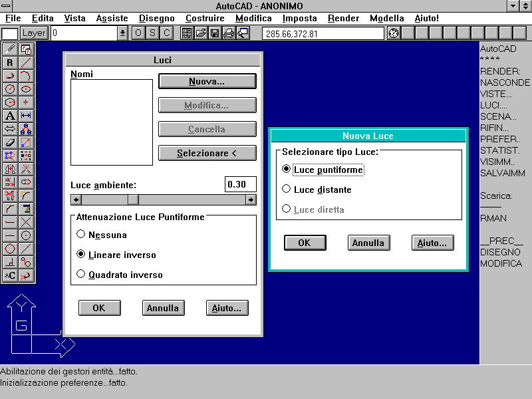Select the Line drawing tool
This screenshot has height=399, width=532.
coord(26,63)
